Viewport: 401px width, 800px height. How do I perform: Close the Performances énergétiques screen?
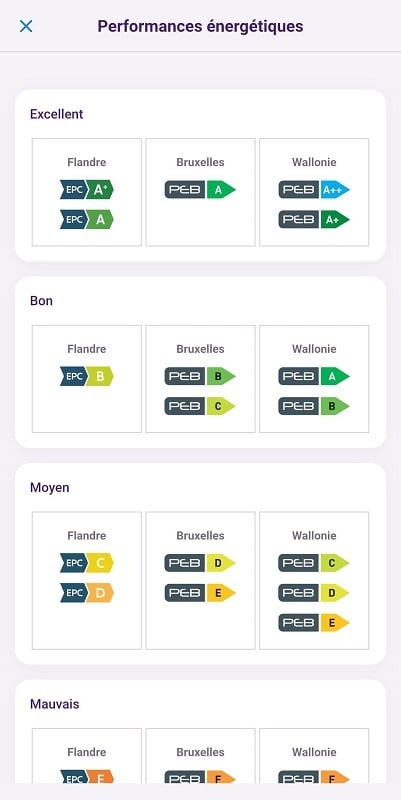pos(26,27)
